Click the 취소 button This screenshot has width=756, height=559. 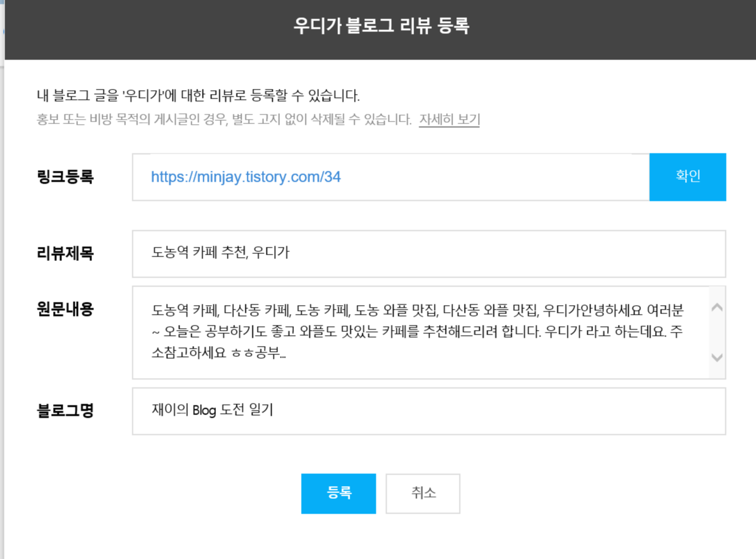pyautogui.click(x=423, y=493)
